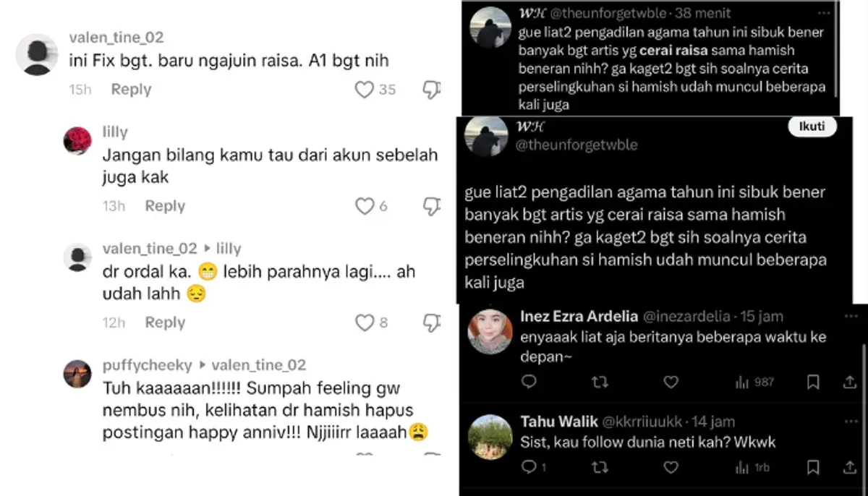Like valen_tine_02's comment with 35 likes

point(364,90)
